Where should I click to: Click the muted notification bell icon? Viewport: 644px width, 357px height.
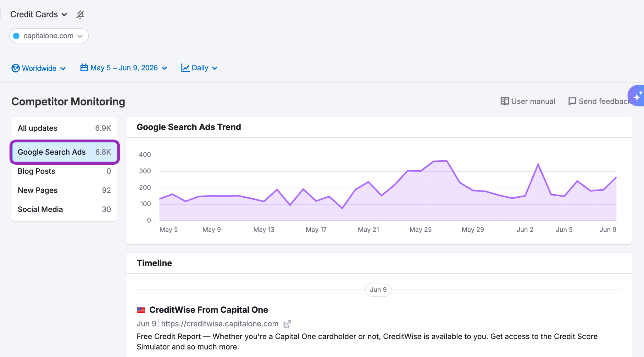[x=80, y=14]
